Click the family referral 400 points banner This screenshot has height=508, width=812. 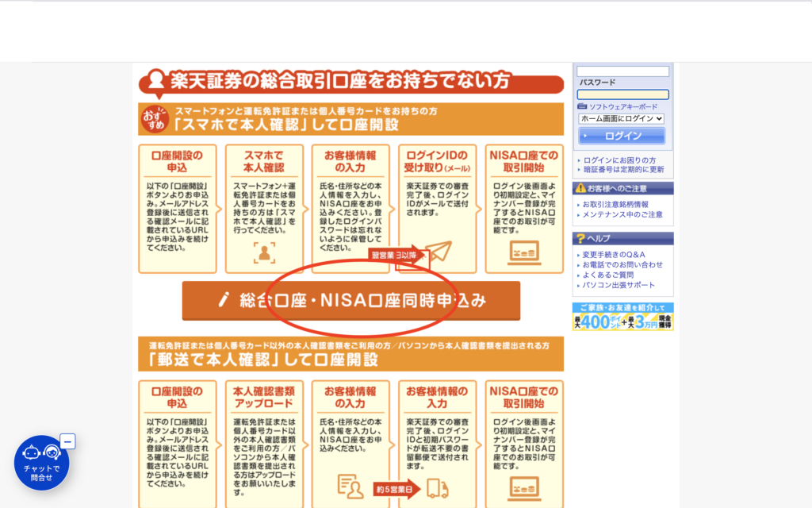(622, 317)
